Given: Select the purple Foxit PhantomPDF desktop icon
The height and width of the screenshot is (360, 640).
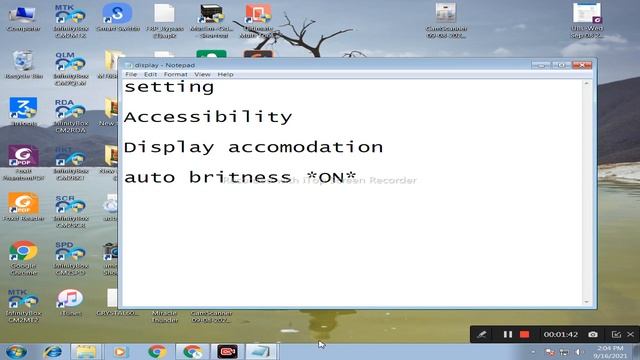Looking at the screenshot, I should 23,162.
